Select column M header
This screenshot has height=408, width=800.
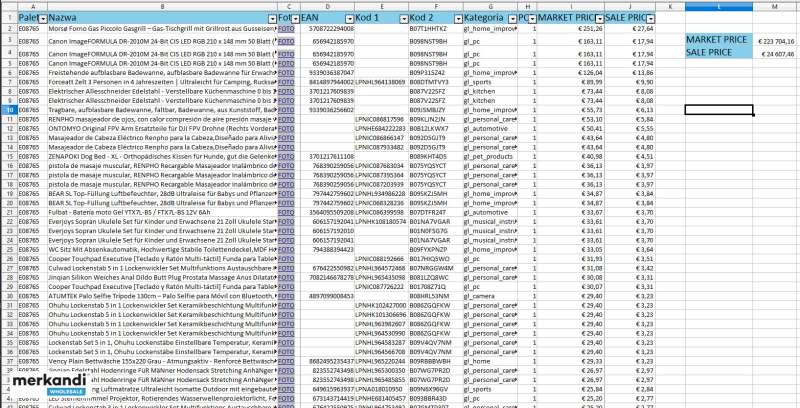776,7
